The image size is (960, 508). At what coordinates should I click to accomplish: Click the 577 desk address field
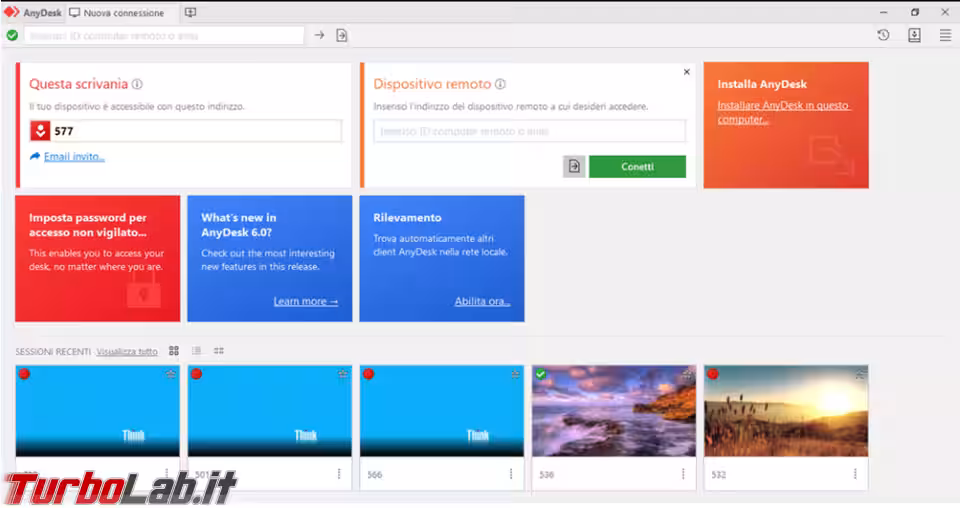186,131
